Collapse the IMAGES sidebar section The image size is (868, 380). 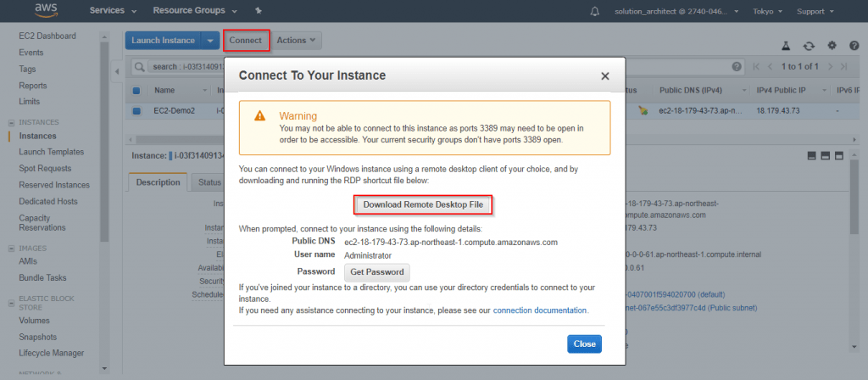pyautogui.click(x=12, y=249)
